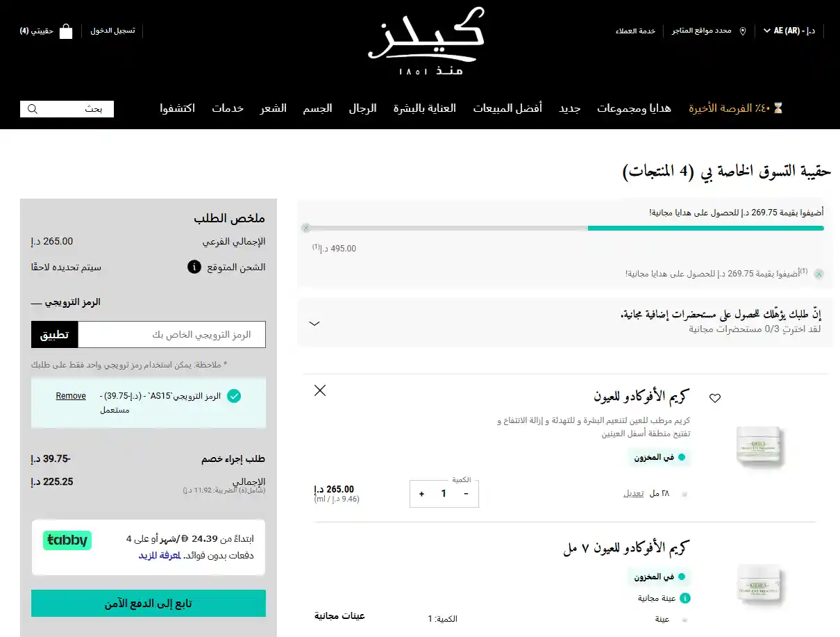840x637 pixels.
Task: Click the store locator pin icon
Action: 743,31
